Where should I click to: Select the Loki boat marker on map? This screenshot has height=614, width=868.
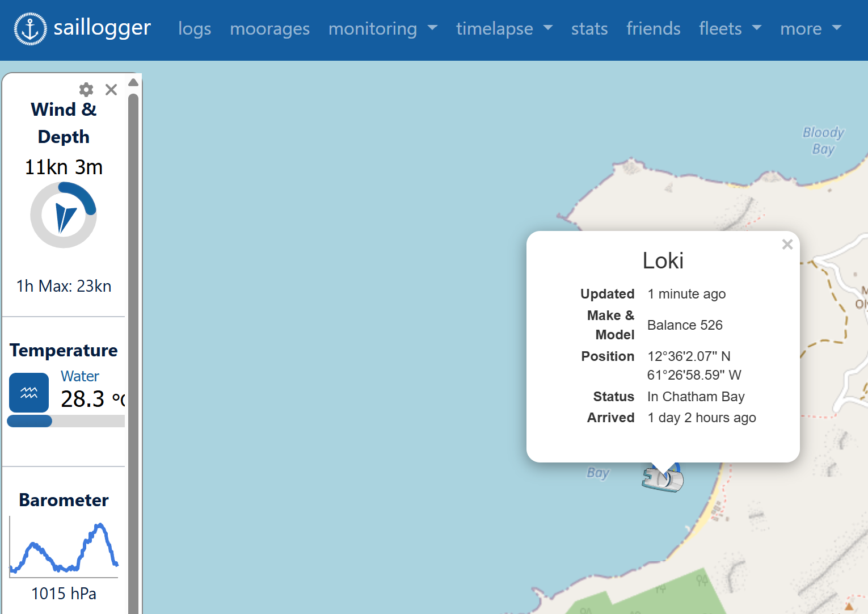[662, 478]
